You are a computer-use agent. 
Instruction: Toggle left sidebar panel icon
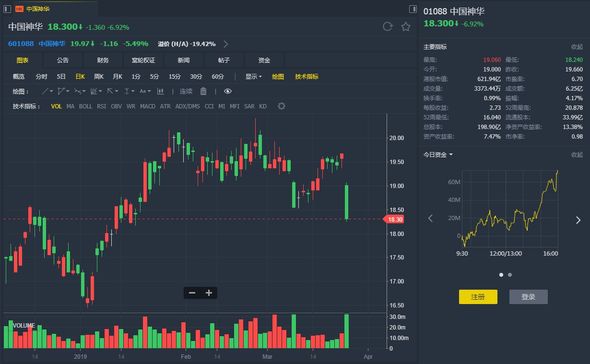click(7, 9)
